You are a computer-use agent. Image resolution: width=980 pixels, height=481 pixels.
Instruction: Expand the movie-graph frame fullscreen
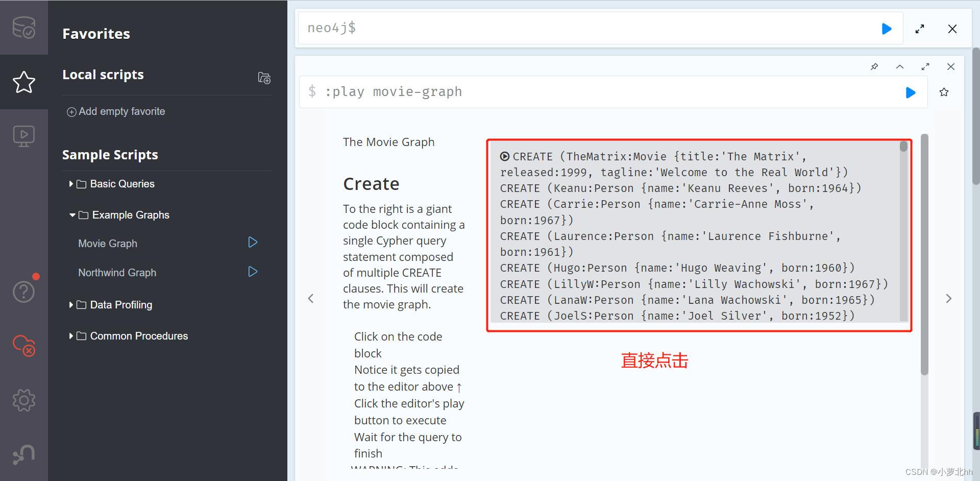925,66
